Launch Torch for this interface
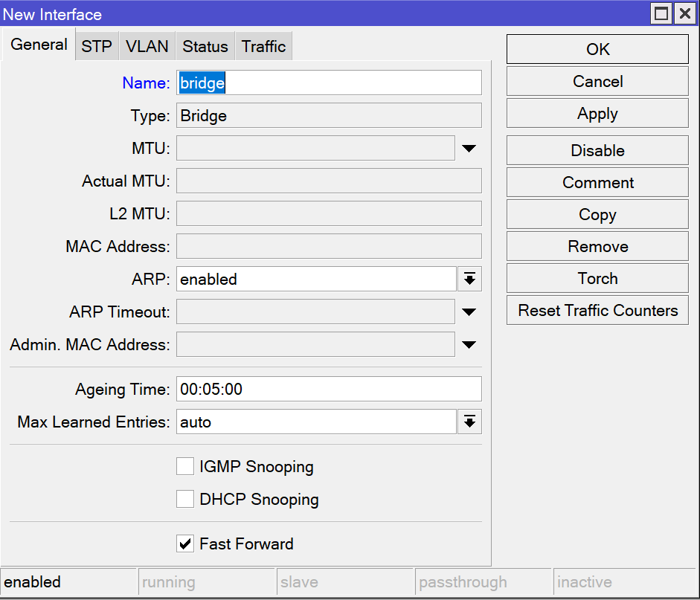The image size is (700, 600). tap(597, 279)
